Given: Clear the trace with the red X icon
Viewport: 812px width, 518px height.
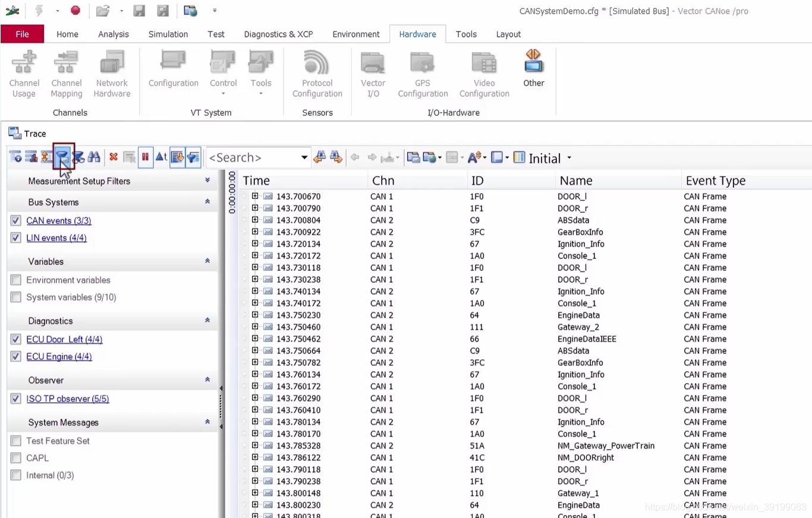Looking at the screenshot, I should (x=113, y=157).
